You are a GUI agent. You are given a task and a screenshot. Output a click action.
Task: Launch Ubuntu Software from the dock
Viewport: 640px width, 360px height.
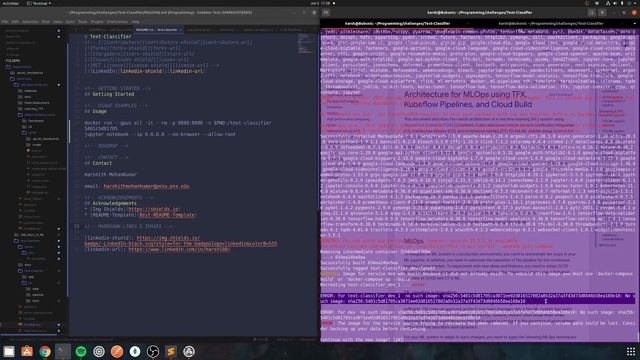pos(27,351)
